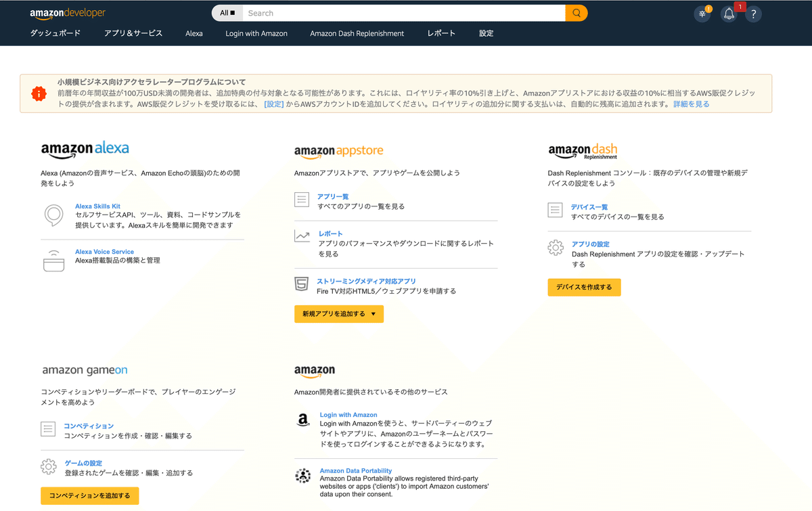This screenshot has height=511, width=812.
Task: Open ダッシュボード in the navigation bar
Action: [x=55, y=33]
